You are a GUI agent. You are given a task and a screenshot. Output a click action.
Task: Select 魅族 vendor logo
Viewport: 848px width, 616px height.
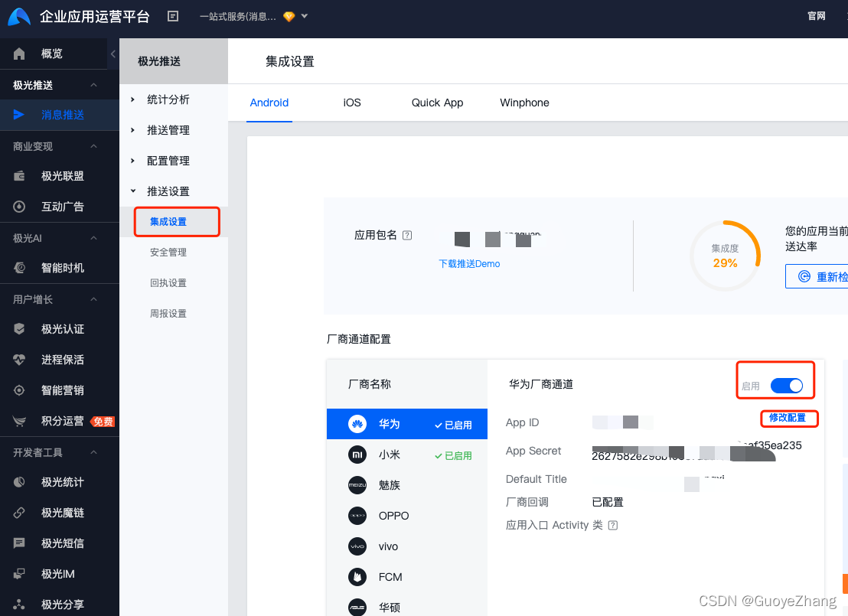pos(357,485)
